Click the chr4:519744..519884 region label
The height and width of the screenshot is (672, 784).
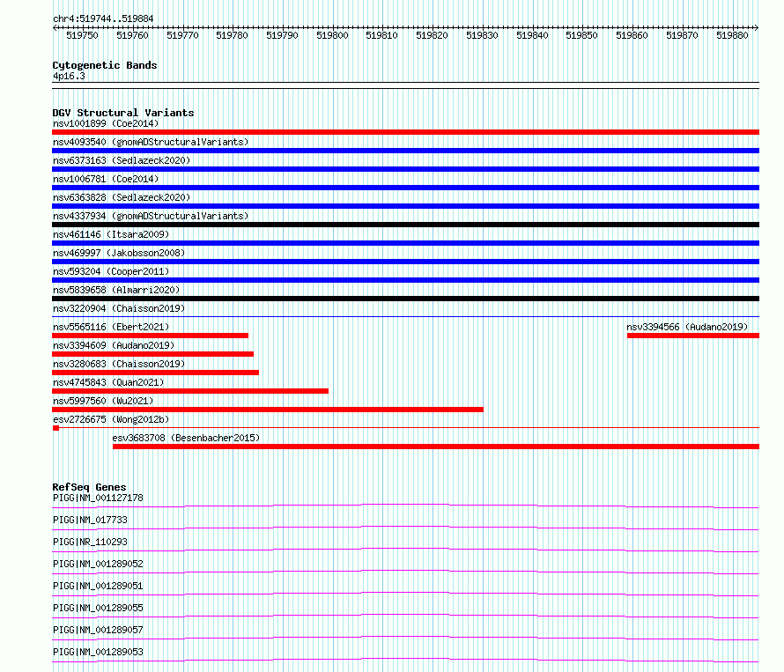point(103,19)
